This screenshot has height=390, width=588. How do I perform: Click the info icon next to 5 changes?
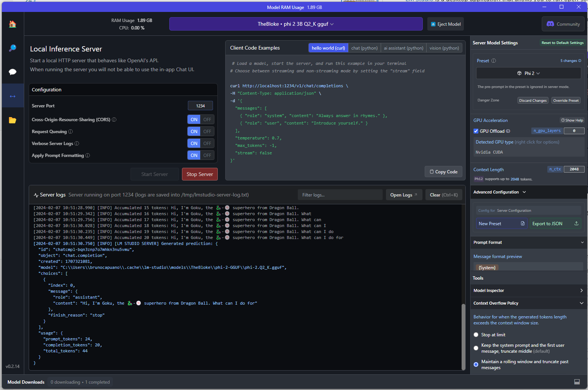click(x=579, y=61)
